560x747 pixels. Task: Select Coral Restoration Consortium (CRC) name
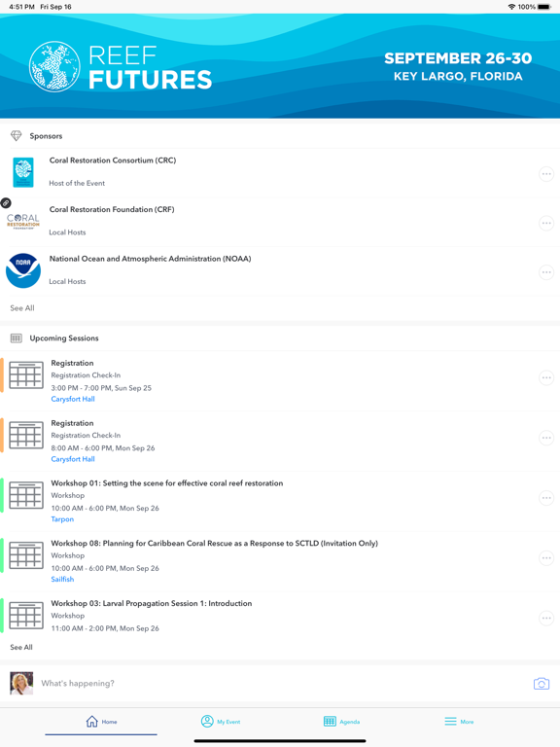(113, 160)
